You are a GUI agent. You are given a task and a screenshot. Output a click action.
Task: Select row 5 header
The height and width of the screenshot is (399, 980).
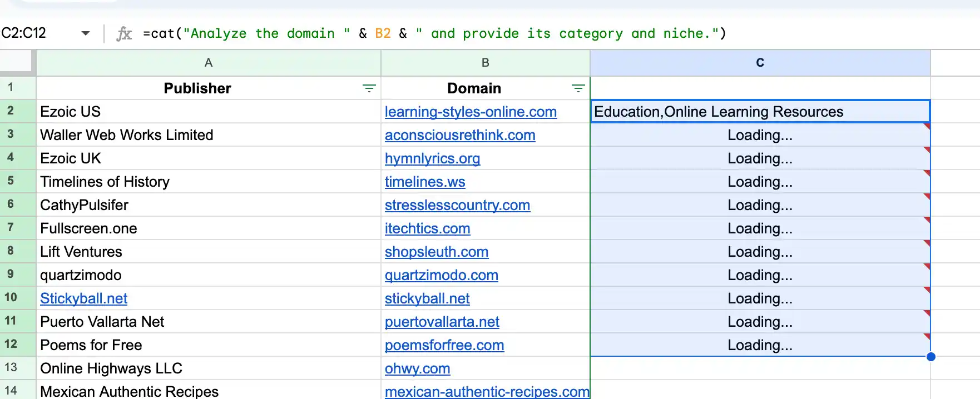pos(18,181)
